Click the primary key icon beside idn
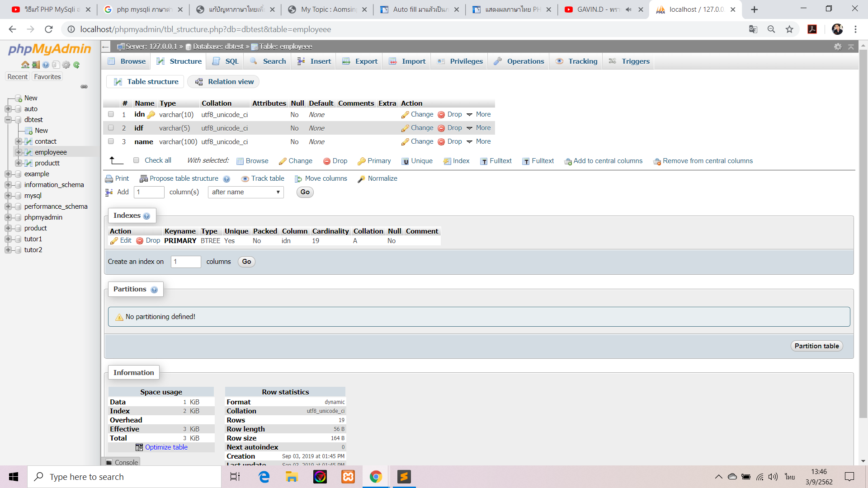The image size is (868, 488). pos(151,115)
